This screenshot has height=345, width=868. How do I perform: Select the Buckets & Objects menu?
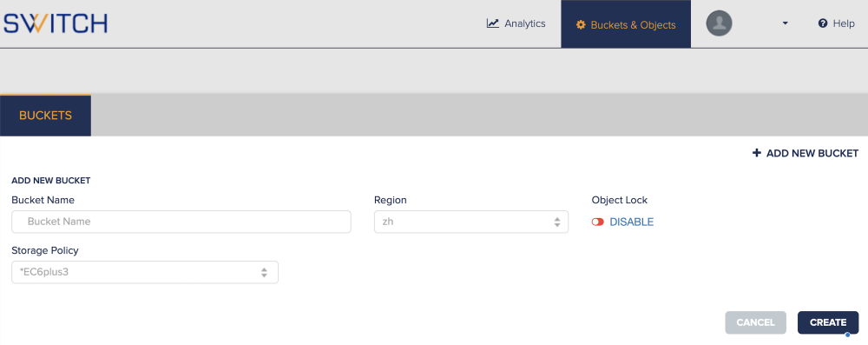click(x=626, y=23)
